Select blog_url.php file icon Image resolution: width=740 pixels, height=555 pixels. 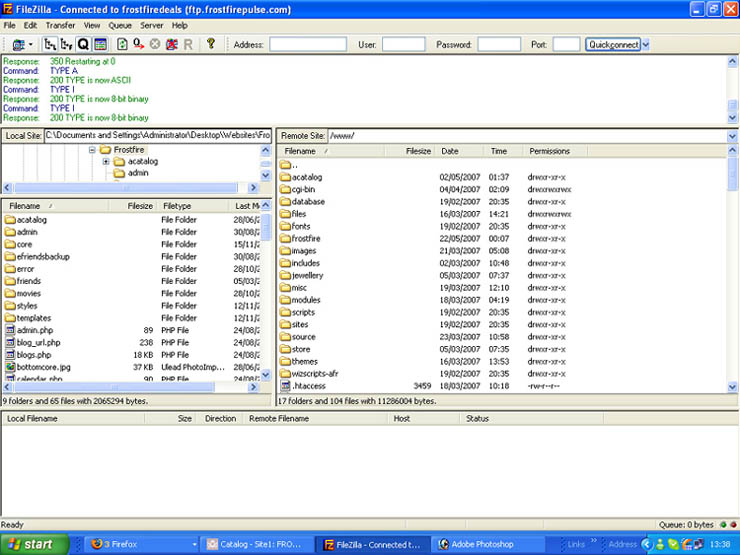coord(10,342)
